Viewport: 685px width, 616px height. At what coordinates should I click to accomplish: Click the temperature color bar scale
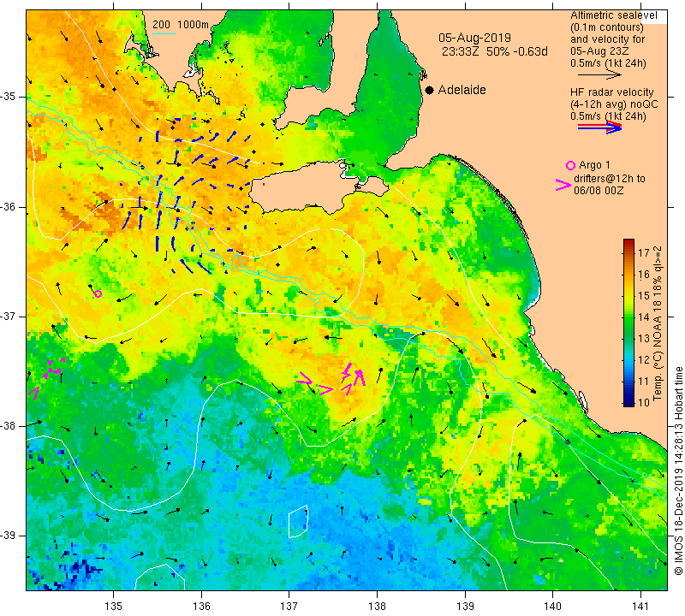[628, 323]
